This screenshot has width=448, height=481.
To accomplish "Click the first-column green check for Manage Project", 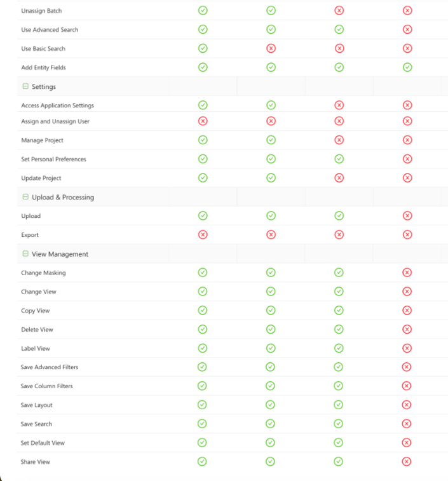I will coord(203,140).
